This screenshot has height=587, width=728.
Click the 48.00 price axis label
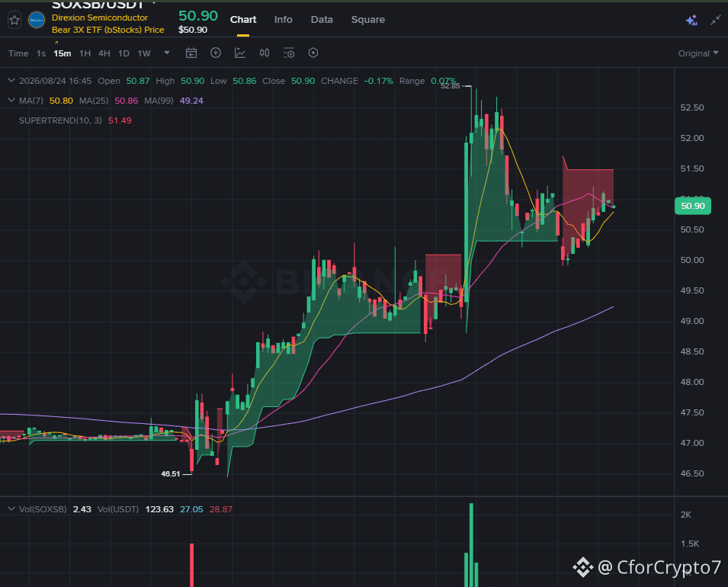(691, 382)
